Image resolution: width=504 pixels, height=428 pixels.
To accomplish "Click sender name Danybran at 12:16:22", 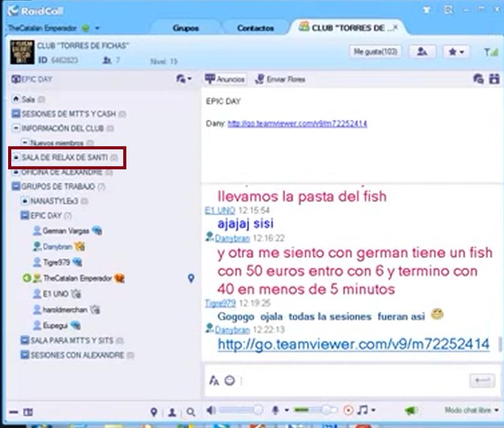I will [x=232, y=238].
